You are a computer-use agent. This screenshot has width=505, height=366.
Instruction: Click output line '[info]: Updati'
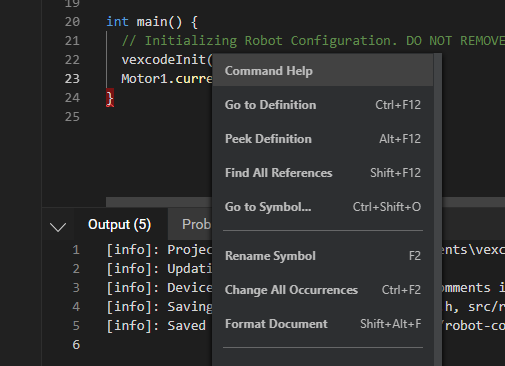click(x=159, y=269)
